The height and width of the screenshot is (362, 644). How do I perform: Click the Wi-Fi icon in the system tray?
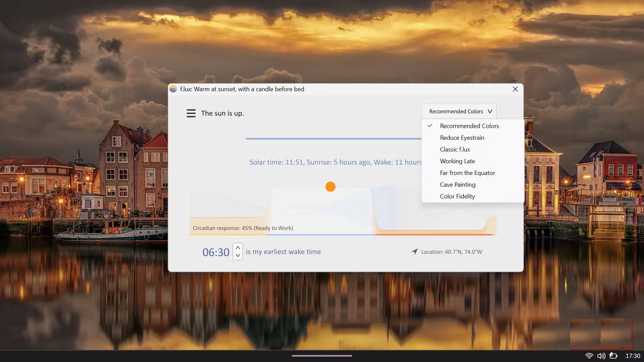589,356
